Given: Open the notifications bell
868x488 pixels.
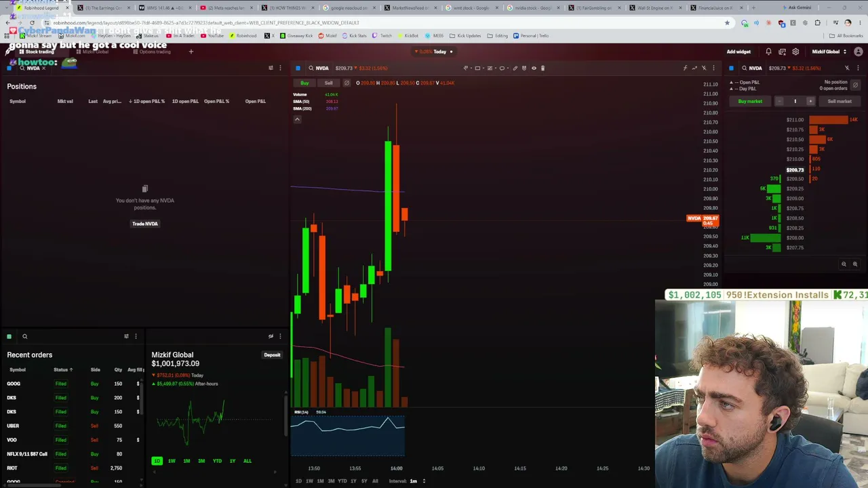Looking at the screenshot, I should tap(768, 52).
